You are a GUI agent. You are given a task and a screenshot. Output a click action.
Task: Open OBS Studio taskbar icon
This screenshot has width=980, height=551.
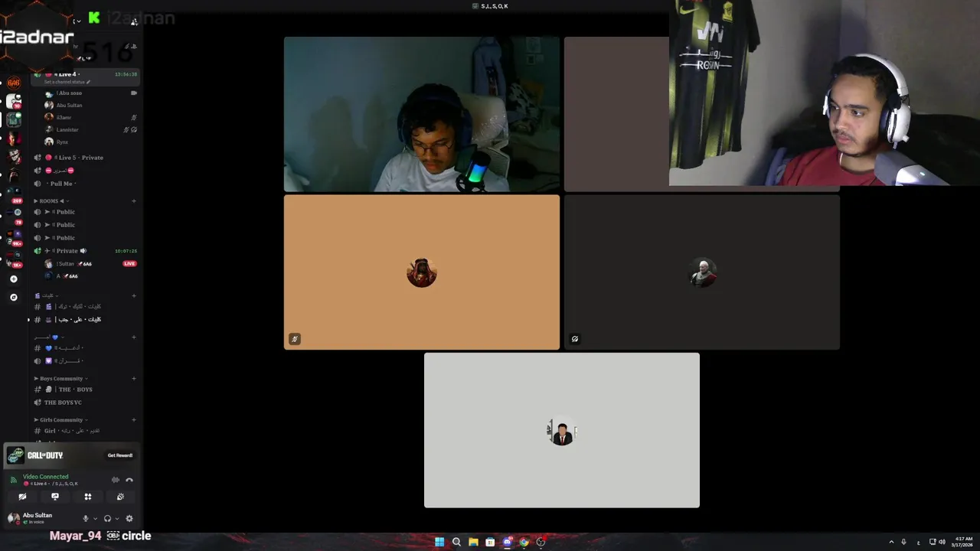(x=541, y=542)
